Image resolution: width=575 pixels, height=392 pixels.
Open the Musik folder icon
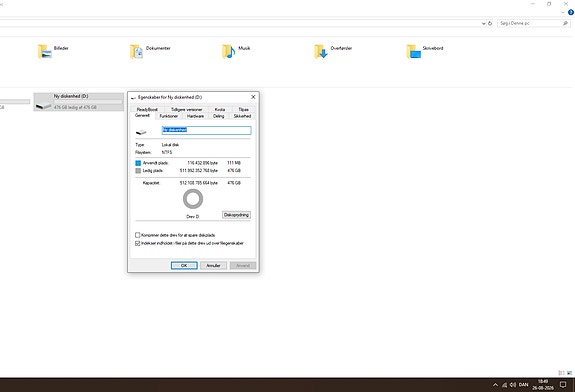coord(229,52)
